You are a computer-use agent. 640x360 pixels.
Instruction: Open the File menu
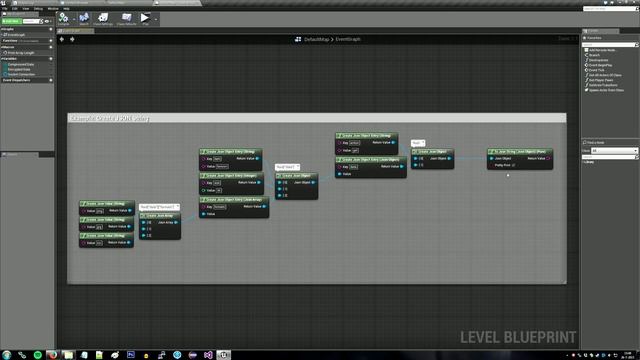pos(4,8)
